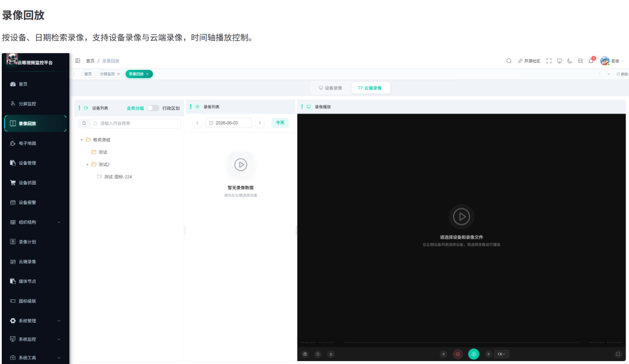Toggle the 业务分组/行政区划 switch

[x=153, y=108]
